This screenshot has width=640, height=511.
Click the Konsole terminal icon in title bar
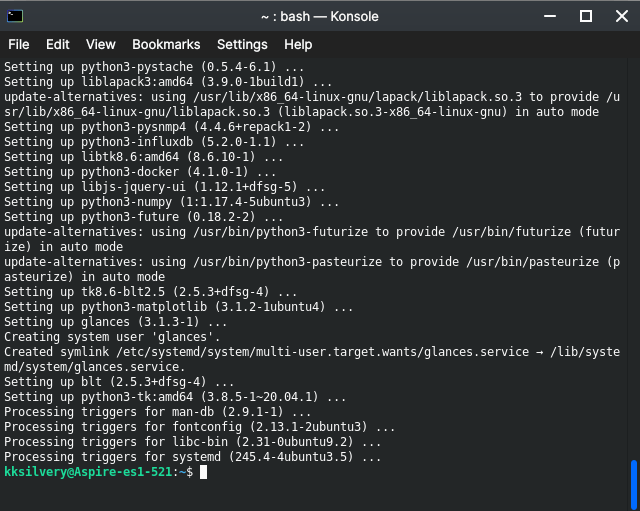coord(15,16)
